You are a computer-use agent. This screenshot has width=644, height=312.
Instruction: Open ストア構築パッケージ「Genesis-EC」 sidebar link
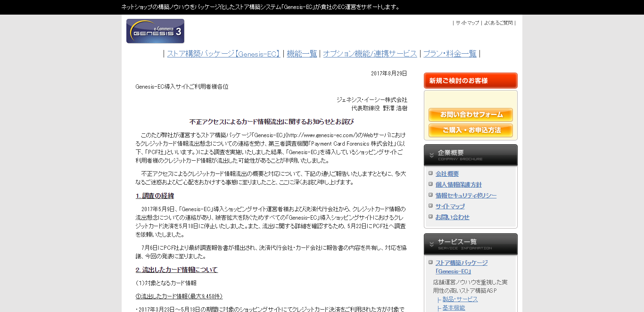click(462, 267)
